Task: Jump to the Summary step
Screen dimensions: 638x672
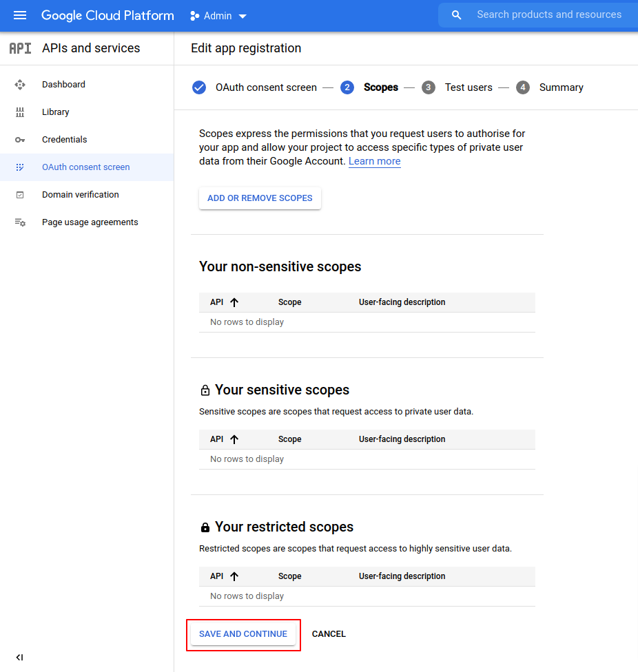Action: point(561,87)
